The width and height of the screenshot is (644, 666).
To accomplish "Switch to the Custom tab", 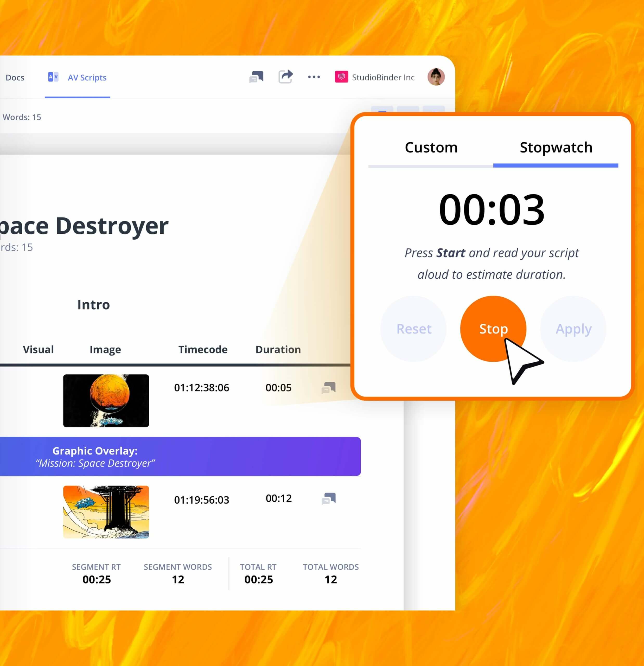I will click(x=431, y=148).
